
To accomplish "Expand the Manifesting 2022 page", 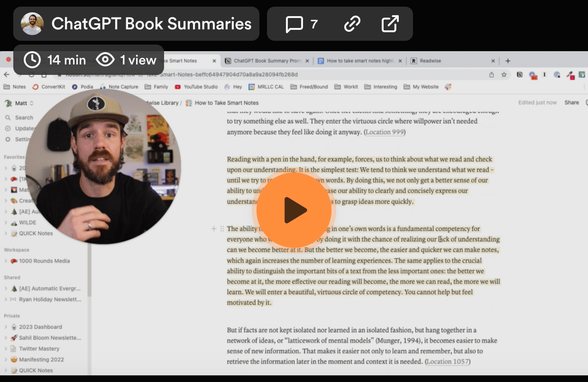I will point(6,359).
